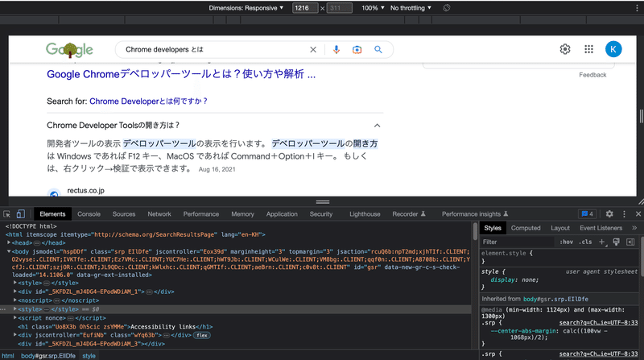
Task: Select html in the breadcrumb bar
Action: (8, 356)
